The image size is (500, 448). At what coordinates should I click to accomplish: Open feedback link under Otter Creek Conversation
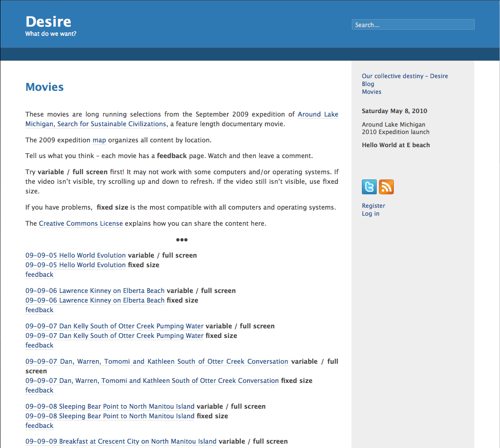pos(39,390)
